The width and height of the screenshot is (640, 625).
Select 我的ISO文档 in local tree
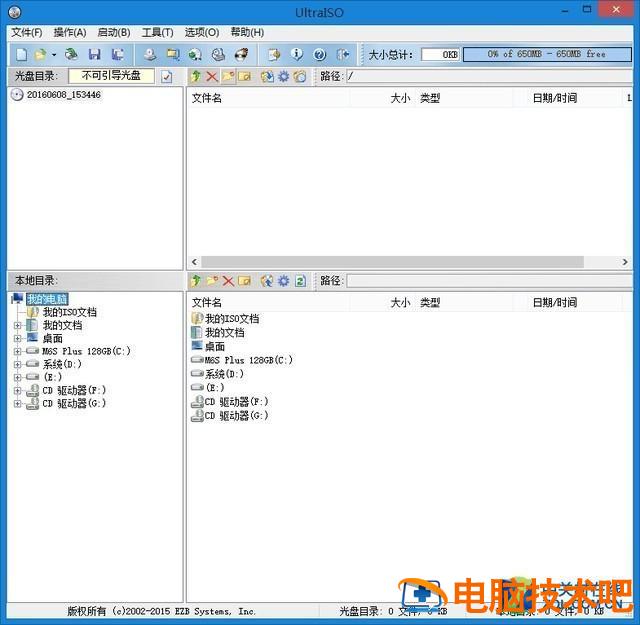[x=70, y=312]
